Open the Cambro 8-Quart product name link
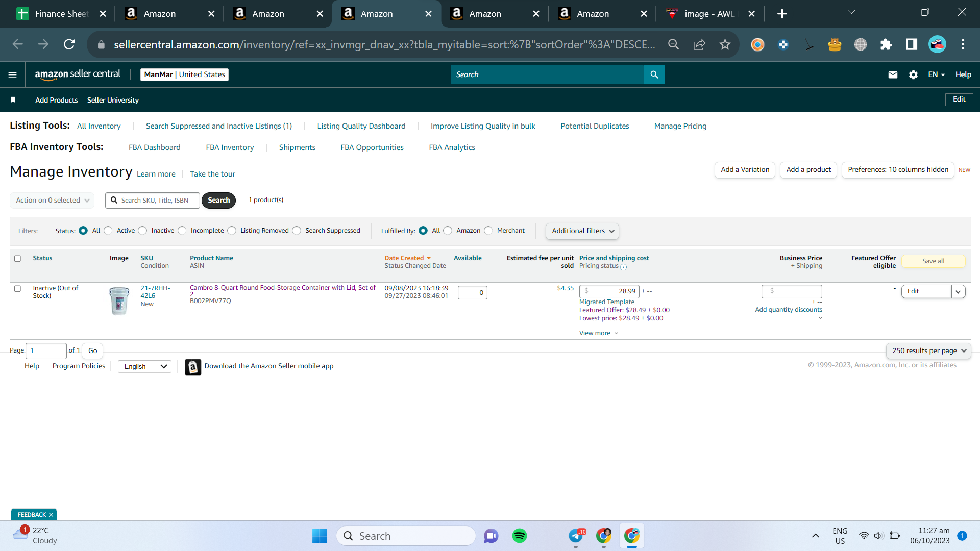The image size is (980, 551). tap(283, 291)
